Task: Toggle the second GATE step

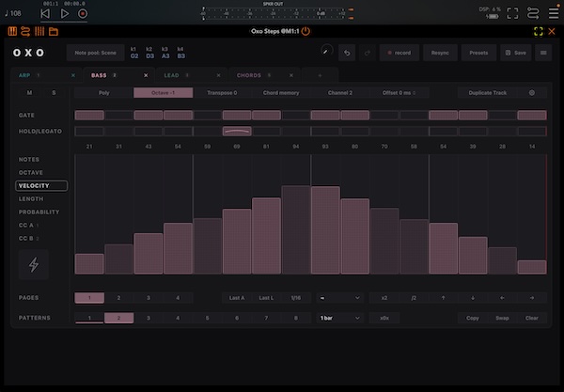Action: pyautogui.click(x=118, y=115)
